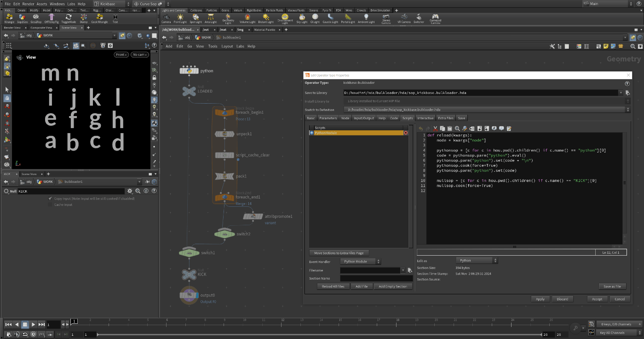This screenshot has width=644, height=339.
Task: Toggle the pin on the parameter pane path bar
Action: point(147,181)
